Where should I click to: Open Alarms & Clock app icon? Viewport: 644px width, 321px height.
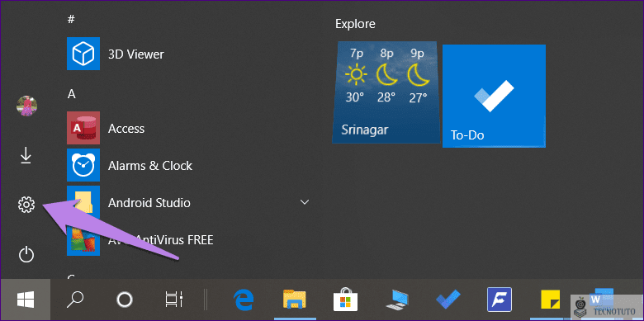point(83,165)
